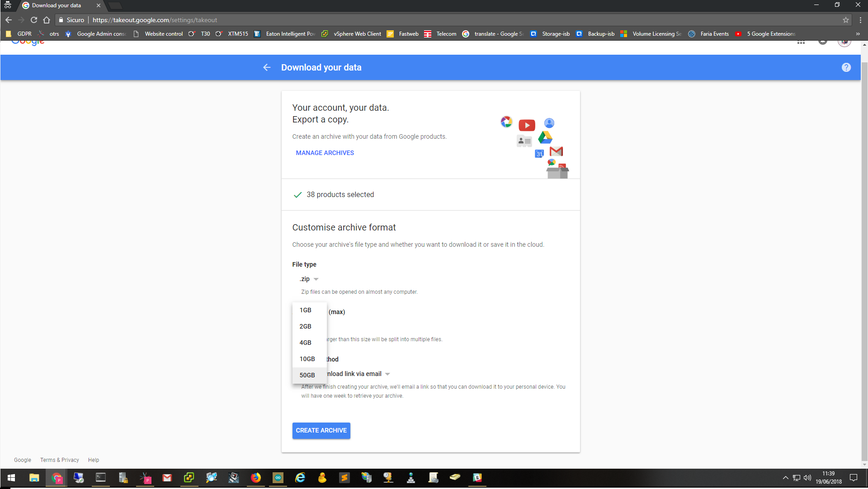Open the Gmail icon in the taskbar

coord(167,478)
